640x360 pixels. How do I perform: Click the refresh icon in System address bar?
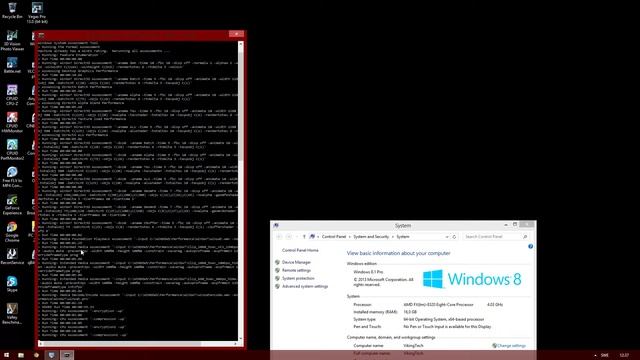point(454,237)
